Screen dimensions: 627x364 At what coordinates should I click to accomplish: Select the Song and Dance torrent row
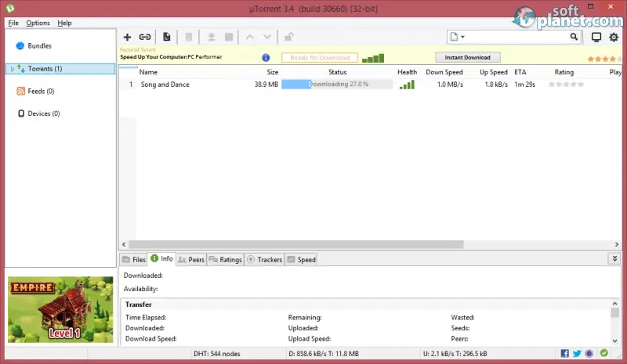click(x=370, y=85)
